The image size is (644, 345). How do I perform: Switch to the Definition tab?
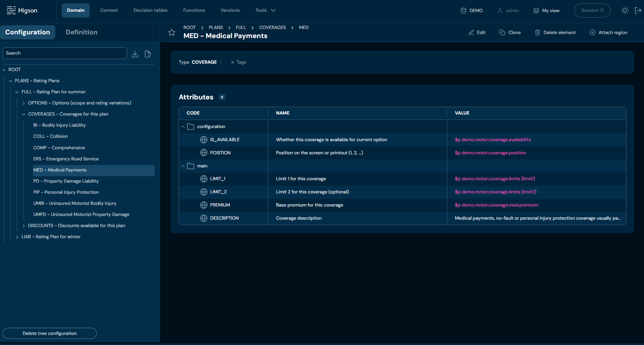[x=82, y=32]
